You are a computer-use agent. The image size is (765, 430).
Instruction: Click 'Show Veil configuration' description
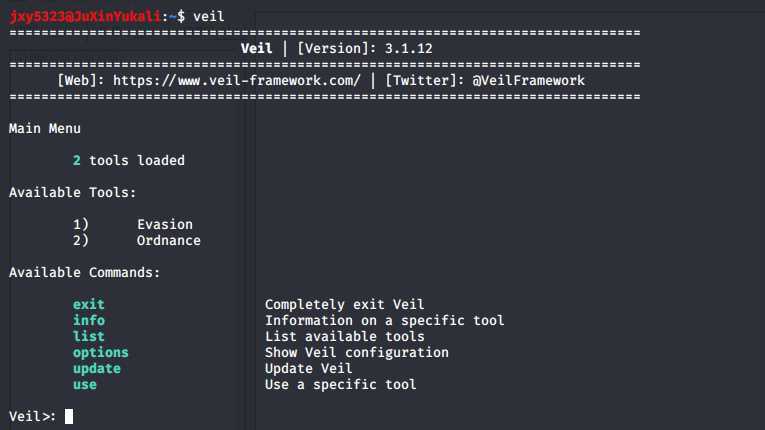pyautogui.click(x=357, y=353)
